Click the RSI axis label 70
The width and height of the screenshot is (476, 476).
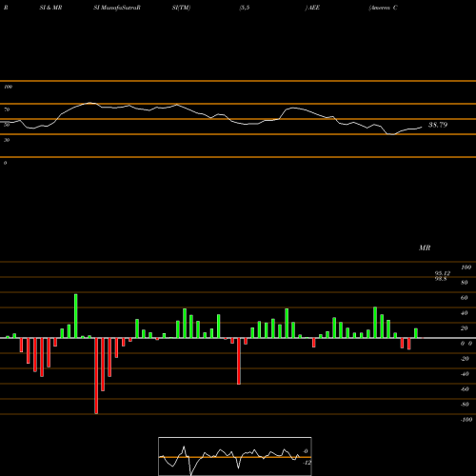click(x=7, y=109)
